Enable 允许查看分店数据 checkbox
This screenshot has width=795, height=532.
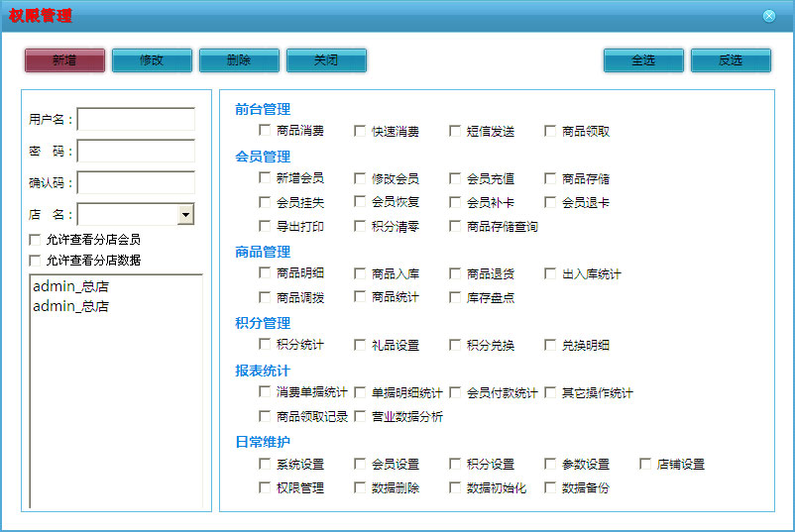[x=35, y=261]
